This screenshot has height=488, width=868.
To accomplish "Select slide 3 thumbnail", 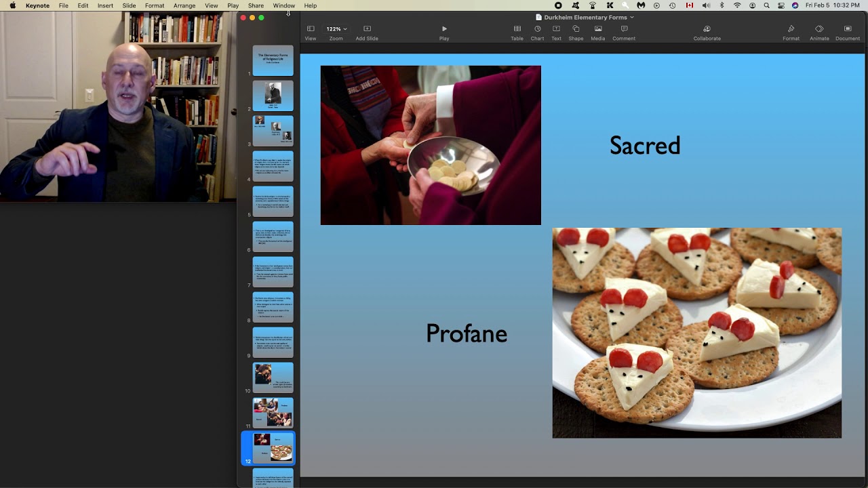I will point(273,131).
